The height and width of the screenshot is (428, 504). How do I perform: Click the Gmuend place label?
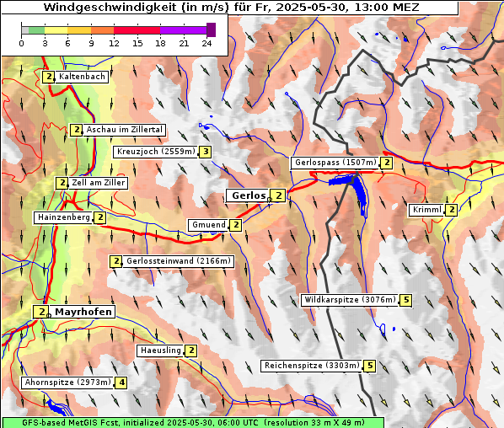click(209, 225)
